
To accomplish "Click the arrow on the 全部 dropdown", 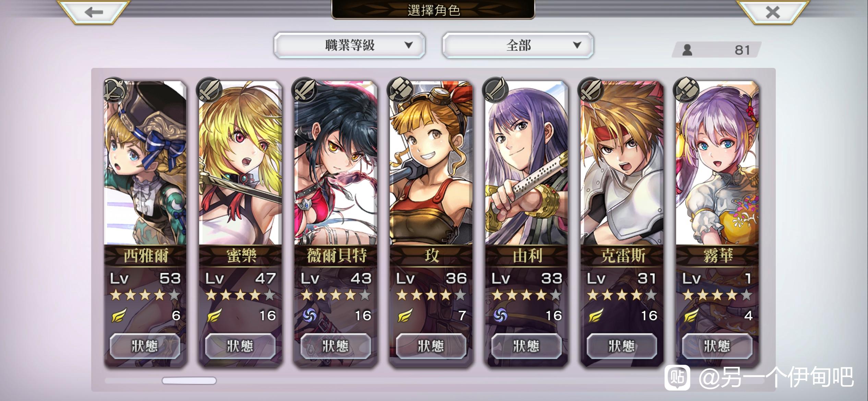I will pyautogui.click(x=577, y=45).
